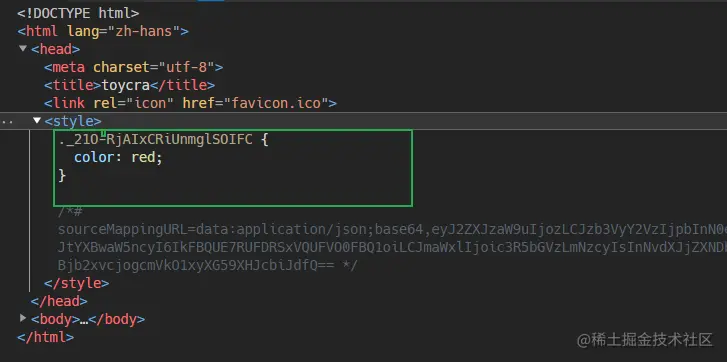The height and width of the screenshot is (362, 727).
Task: Collapse the head element triangle
Action: [x=23, y=48]
